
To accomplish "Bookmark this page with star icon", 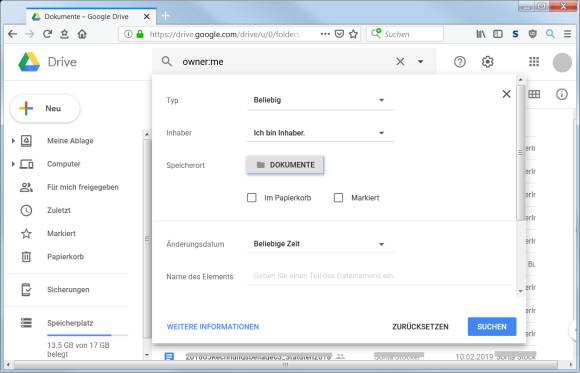I will point(353,34).
